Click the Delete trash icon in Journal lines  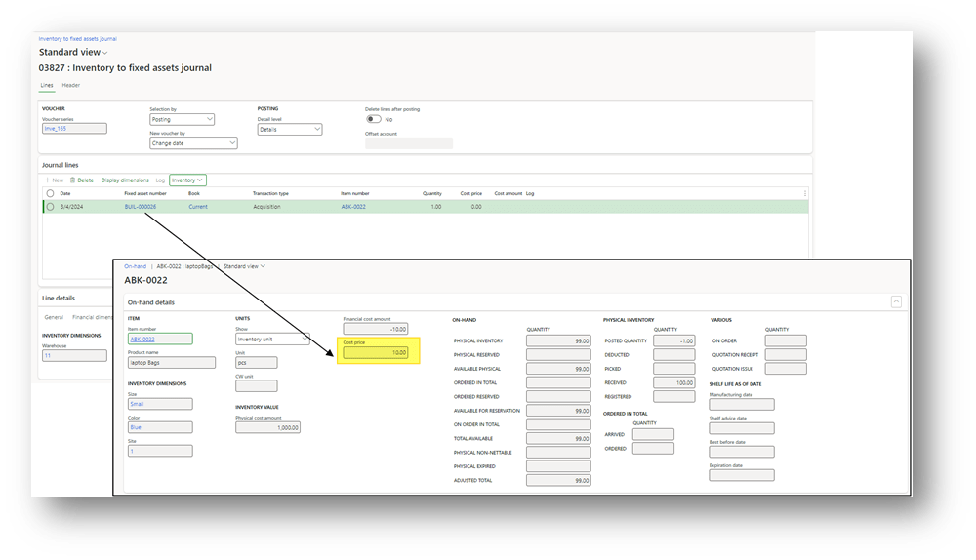[73, 180]
